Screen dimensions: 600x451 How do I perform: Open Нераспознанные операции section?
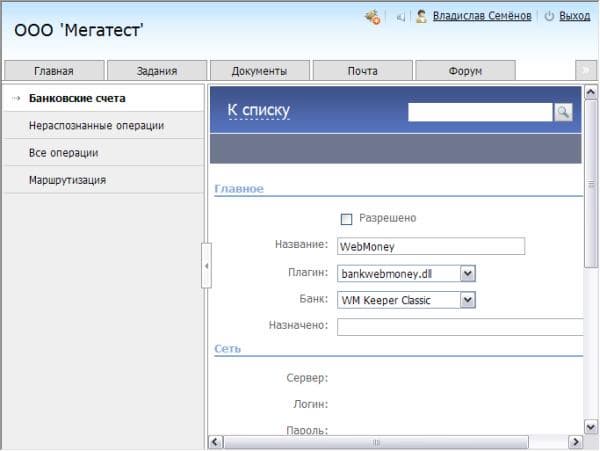pyautogui.click(x=103, y=125)
